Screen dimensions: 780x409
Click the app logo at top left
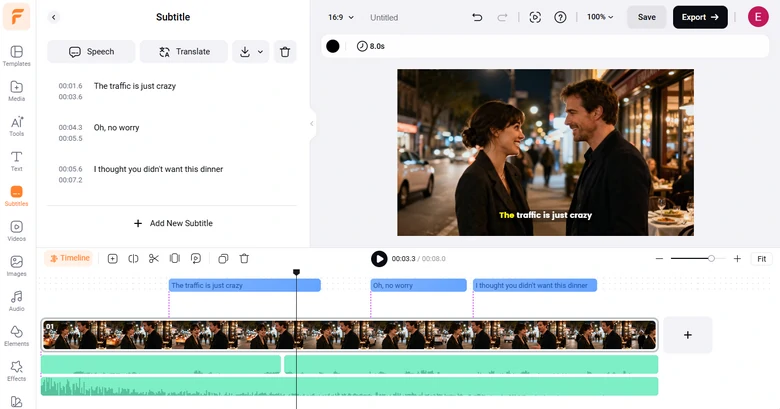coord(16,16)
